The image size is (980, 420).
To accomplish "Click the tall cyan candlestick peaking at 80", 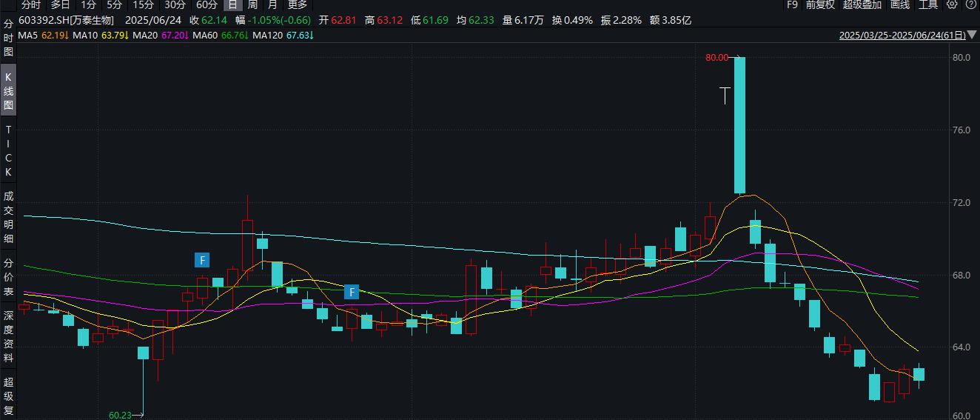I will tap(739, 125).
